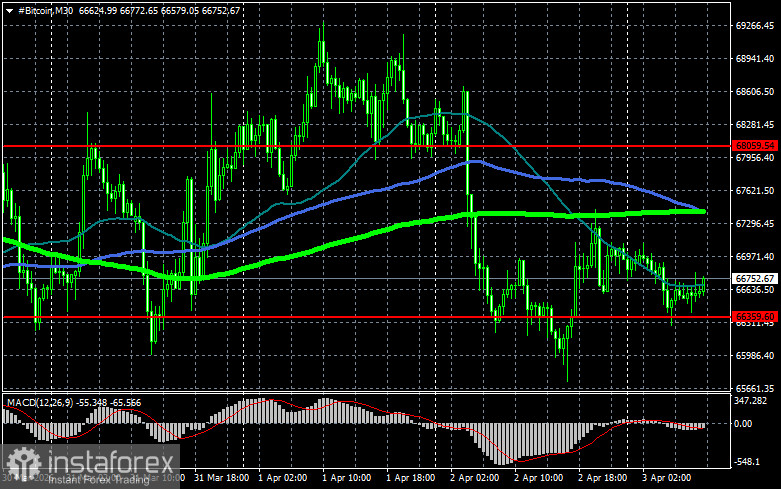Click the 68606.50 price axis label
Viewport: 781px width, 489px height.
point(755,92)
